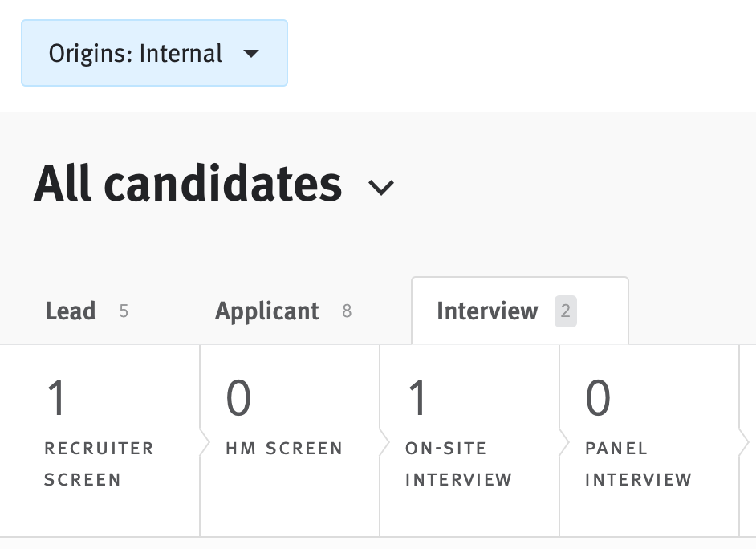This screenshot has width=756, height=549.
Task: Click the On-Site Interview count of 1
Action: click(x=417, y=396)
